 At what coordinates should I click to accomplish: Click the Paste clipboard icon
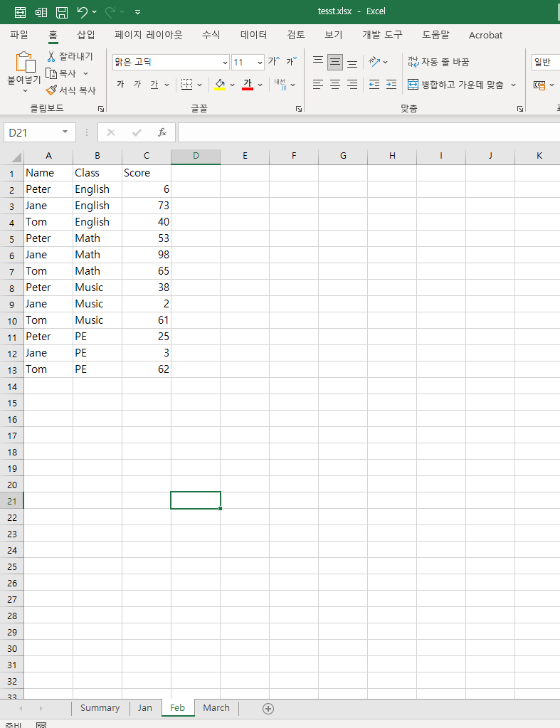pos(25,63)
